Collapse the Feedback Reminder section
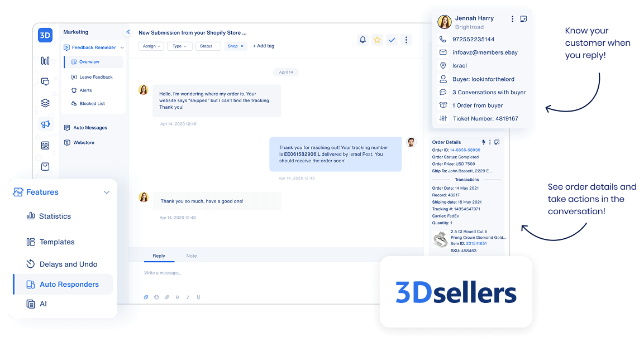644x342 pixels. point(122,47)
